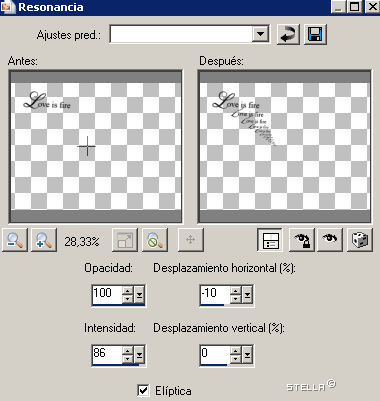The width and height of the screenshot is (380, 401).
Task: Click the Opacidad value field showing 100
Action: tap(107, 295)
